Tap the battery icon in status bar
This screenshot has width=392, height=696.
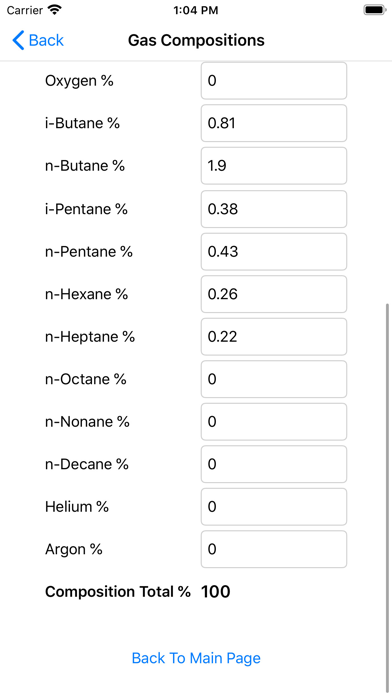[375, 10]
